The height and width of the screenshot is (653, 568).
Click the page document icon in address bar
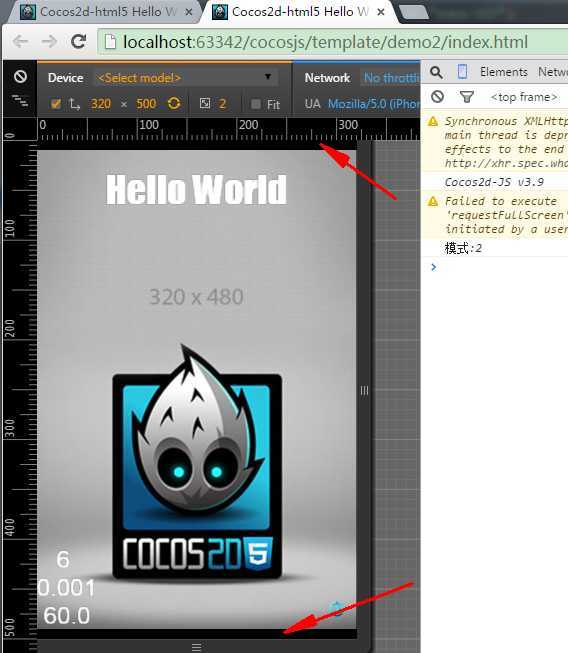[110, 42]
